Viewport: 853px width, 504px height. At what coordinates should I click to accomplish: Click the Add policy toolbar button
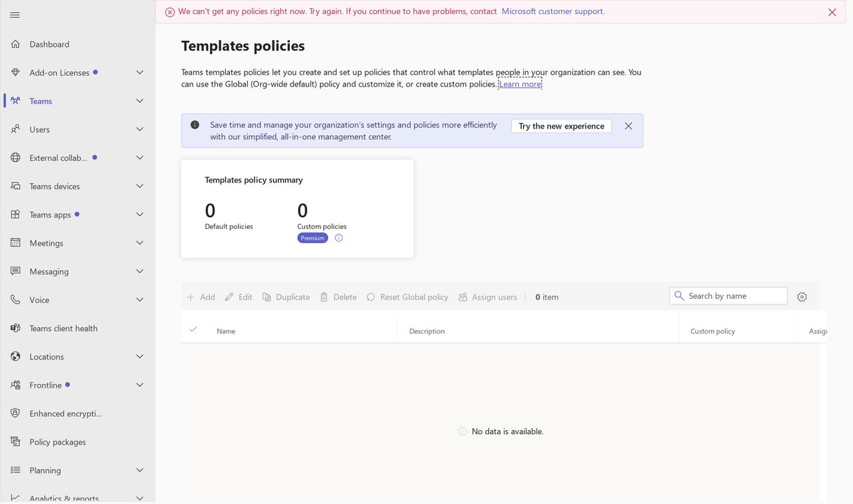coord(201,297)
